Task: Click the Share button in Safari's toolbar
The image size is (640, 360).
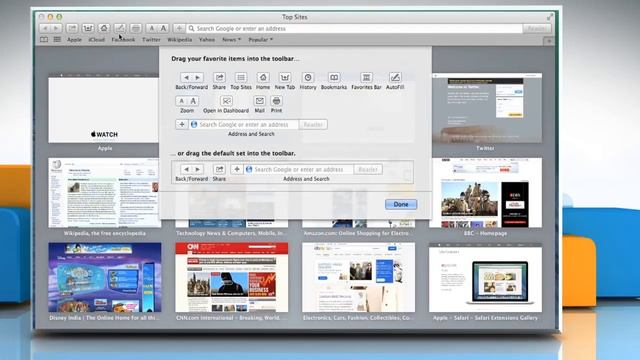Action: [x=72, y=28]
